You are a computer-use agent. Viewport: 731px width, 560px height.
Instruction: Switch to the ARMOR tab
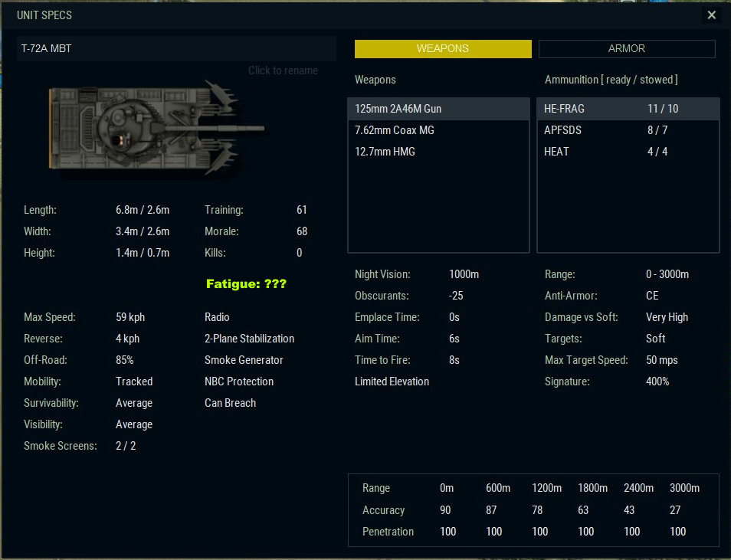(x=627, y=48)
